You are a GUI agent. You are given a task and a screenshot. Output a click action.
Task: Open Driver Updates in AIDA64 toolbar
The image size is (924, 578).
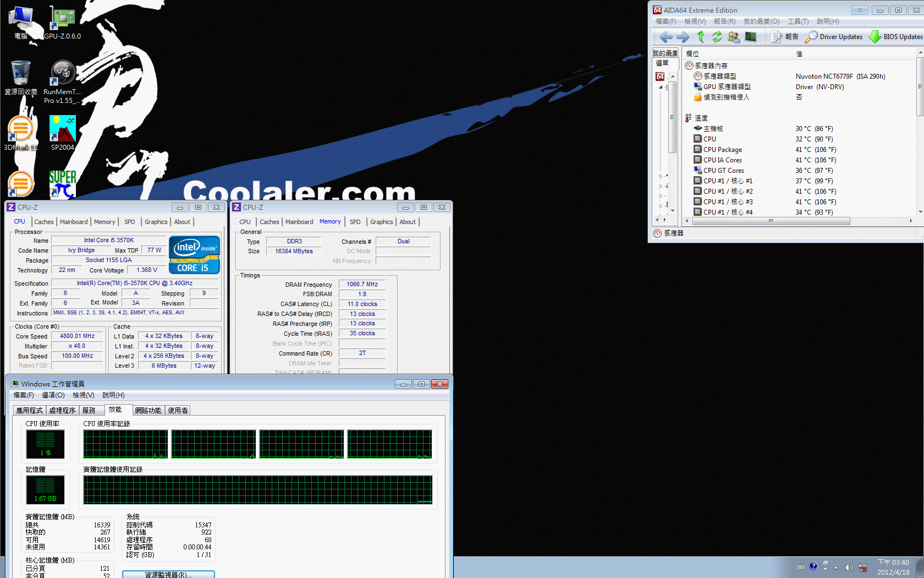tap(834, 37)
